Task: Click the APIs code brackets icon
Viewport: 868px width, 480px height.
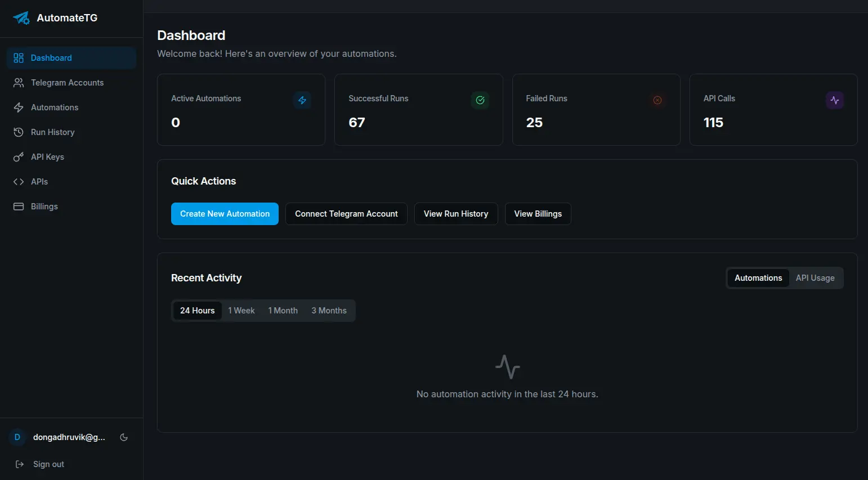Action: click(19, 182)
